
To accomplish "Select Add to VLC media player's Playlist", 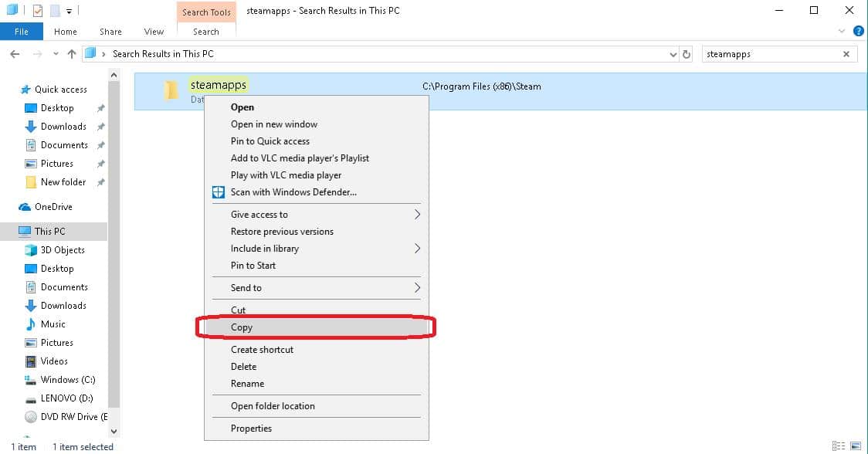I will click(317, 158).
